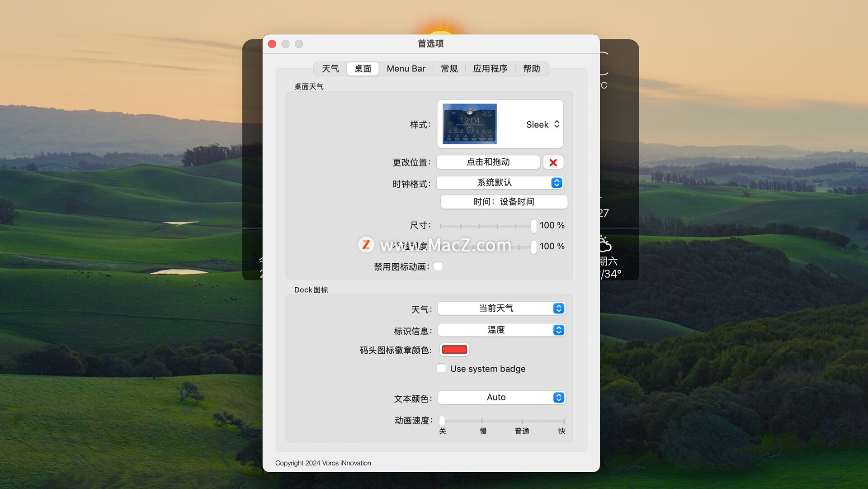Open the 文本颜色 Auto dropdown
Viewport: 868px width, 489px height.
tap(501, 398)
